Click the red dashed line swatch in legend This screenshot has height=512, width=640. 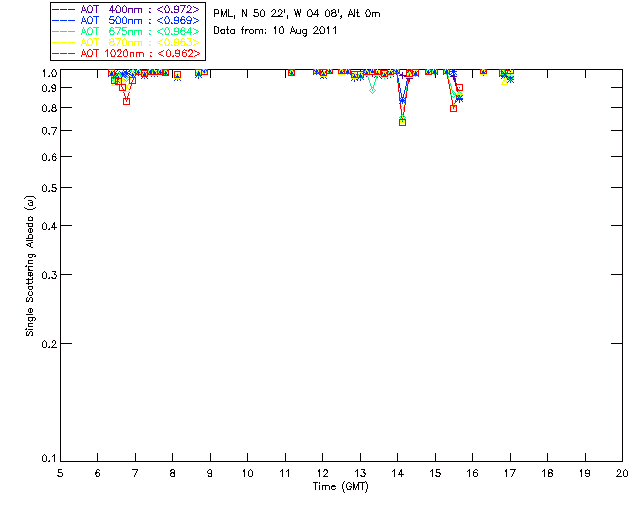(64, 53)
